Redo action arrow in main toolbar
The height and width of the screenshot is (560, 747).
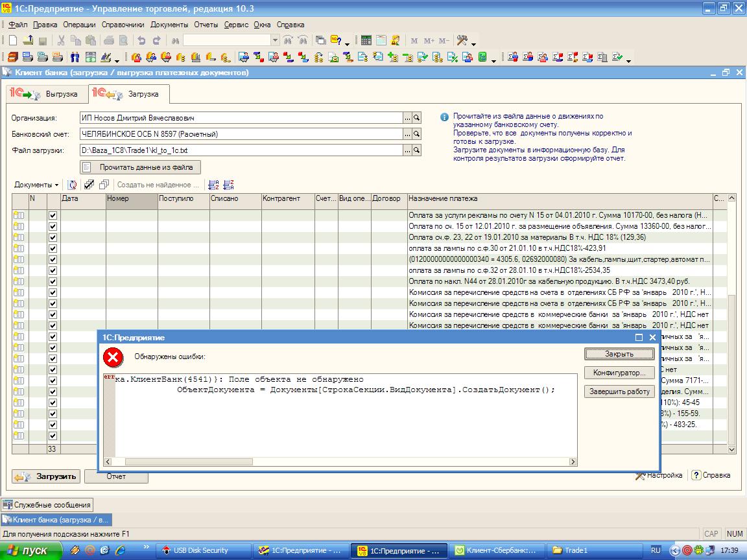[156, 40]
